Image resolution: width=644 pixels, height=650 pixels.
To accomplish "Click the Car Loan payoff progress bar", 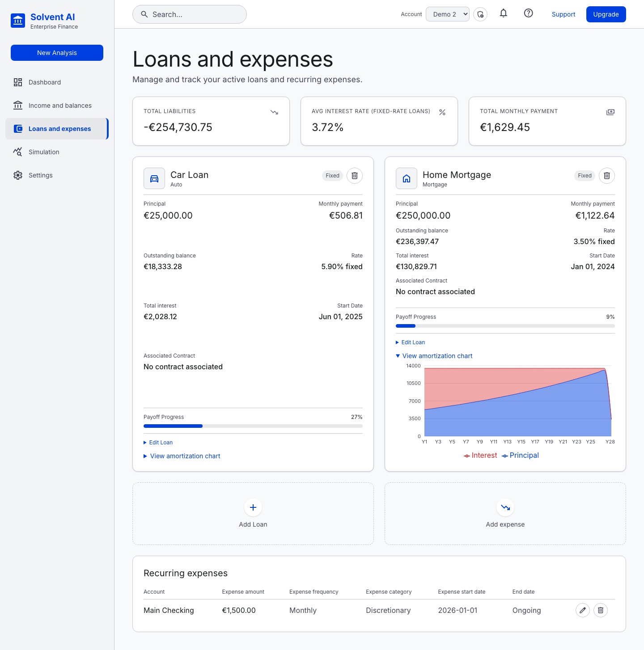I will click(x=253, y=426).
